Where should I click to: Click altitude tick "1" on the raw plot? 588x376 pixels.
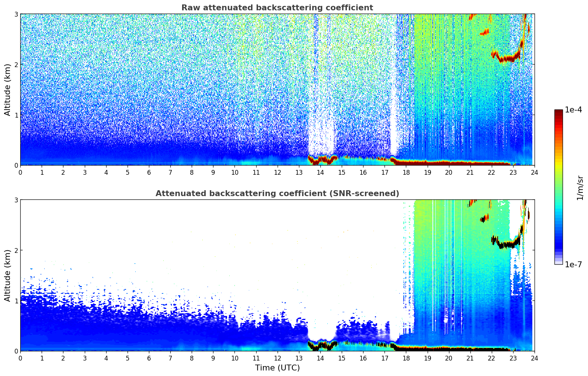point(16,115)
